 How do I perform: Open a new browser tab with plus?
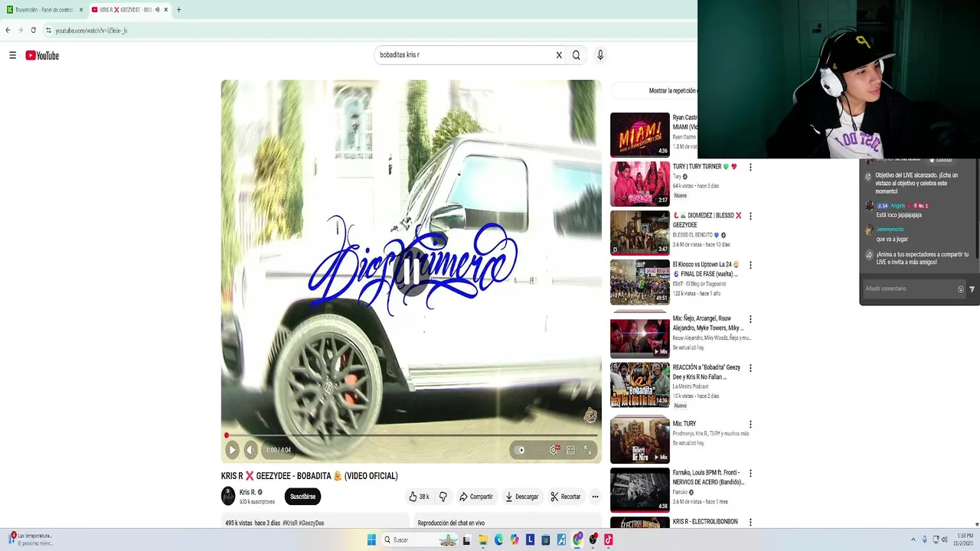[x=178, y=10]
